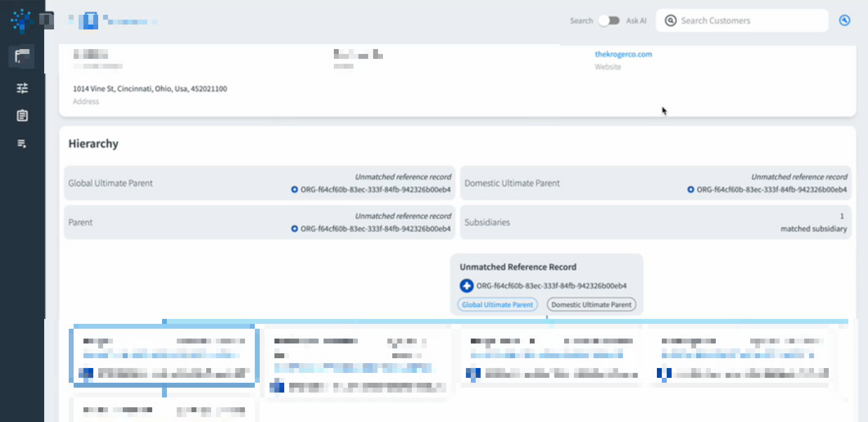868x422 pixels.
Task: Click the 'Subsidiaries' row label
Action: pos(487,222)
